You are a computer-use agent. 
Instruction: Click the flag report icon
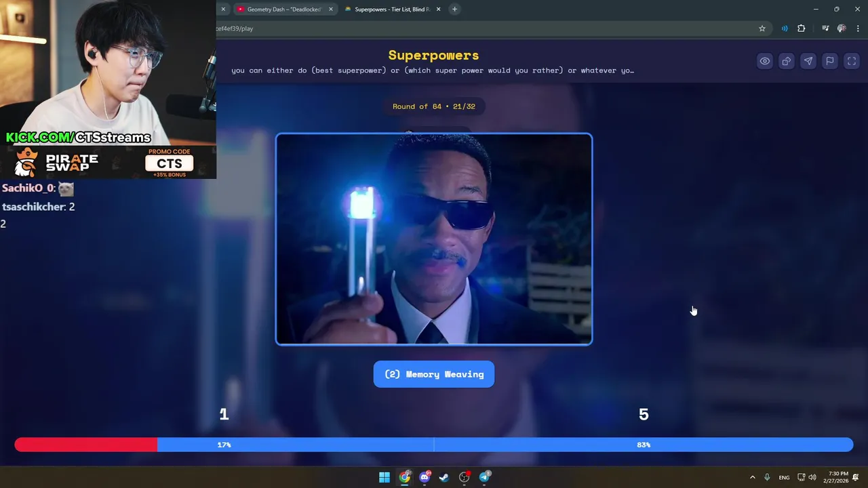(x=830, y=61)
